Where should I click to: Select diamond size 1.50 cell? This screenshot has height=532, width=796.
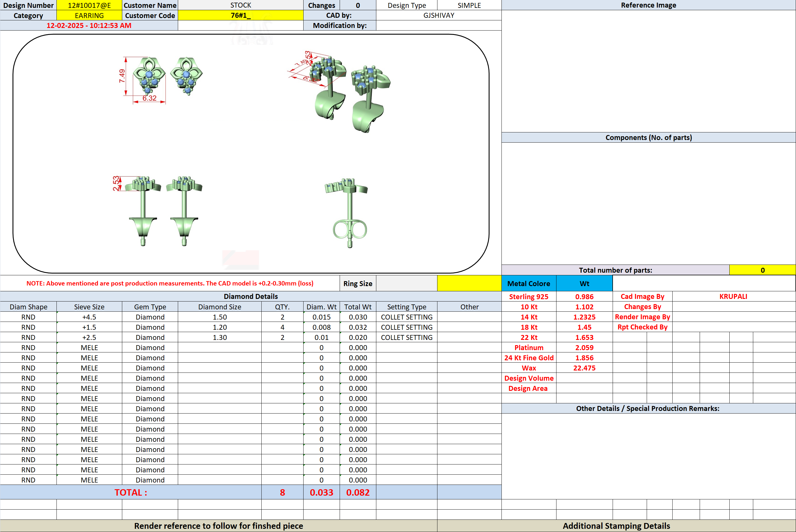[219, 317]
